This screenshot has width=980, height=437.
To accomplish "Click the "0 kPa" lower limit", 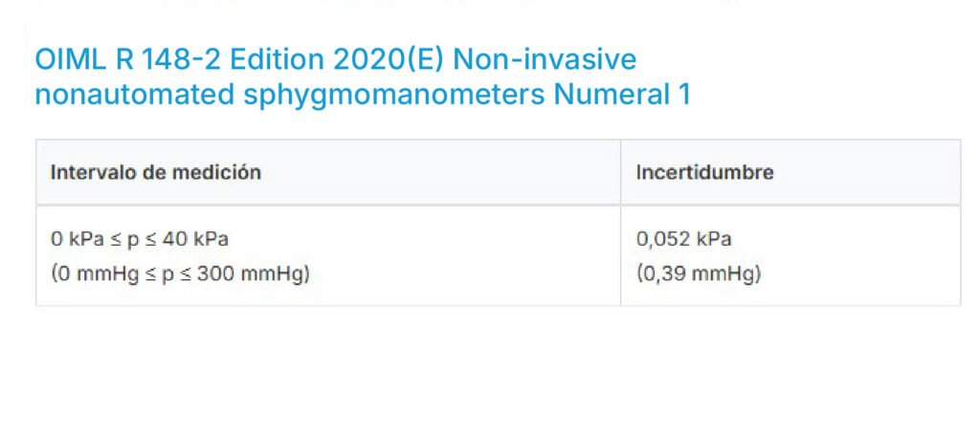I will pos(73,238).
